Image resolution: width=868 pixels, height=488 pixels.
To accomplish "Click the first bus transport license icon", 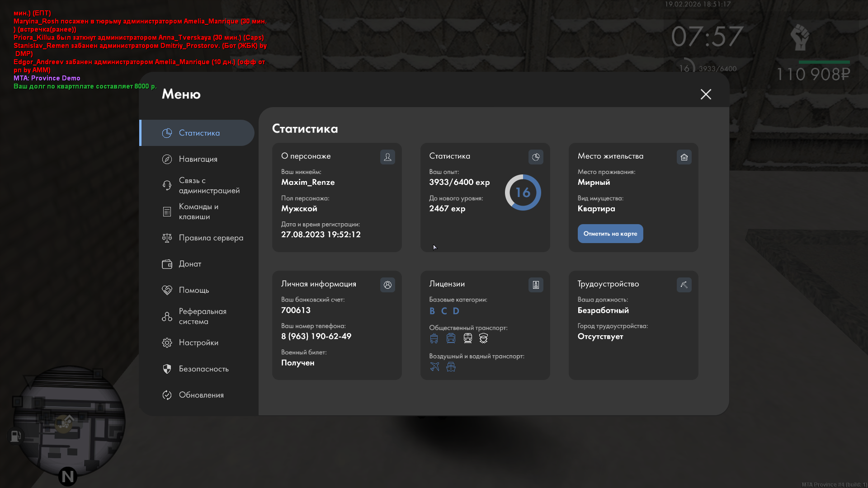I will [434, 338].
